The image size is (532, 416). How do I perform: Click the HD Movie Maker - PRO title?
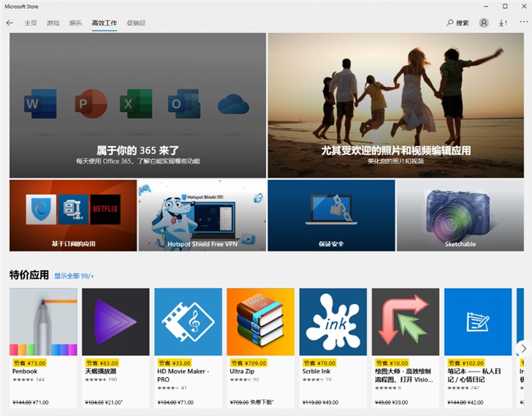coord(183,375)
